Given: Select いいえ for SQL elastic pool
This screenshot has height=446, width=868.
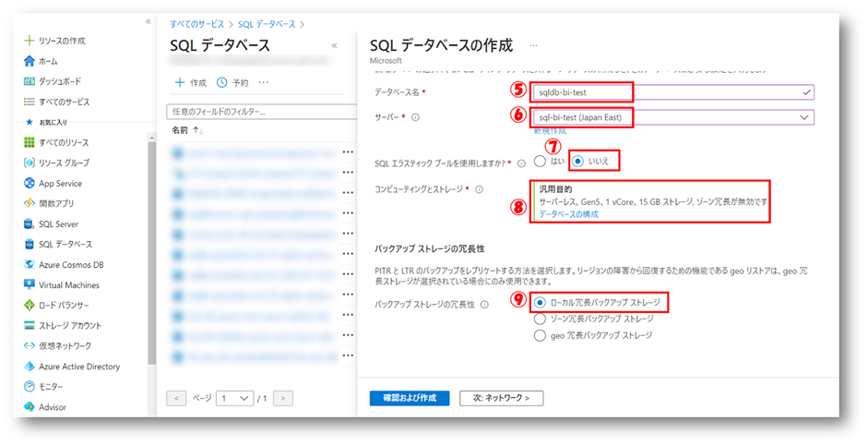Looking at the screenshot, I should point(578,162).
